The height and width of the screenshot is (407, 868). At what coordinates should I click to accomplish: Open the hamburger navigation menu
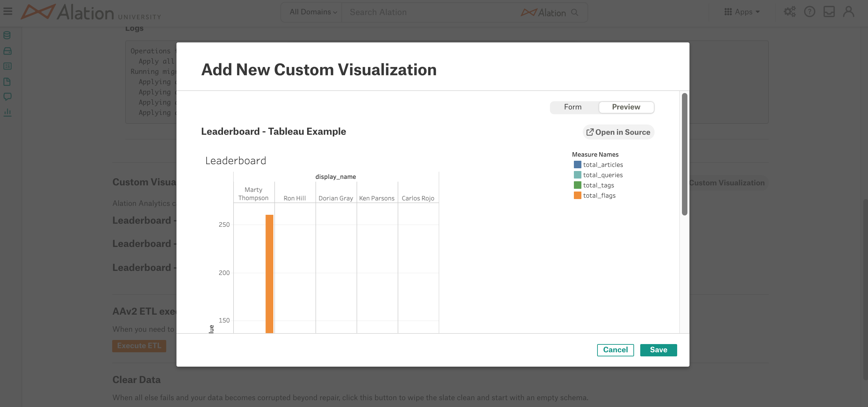tap(8, 12)
